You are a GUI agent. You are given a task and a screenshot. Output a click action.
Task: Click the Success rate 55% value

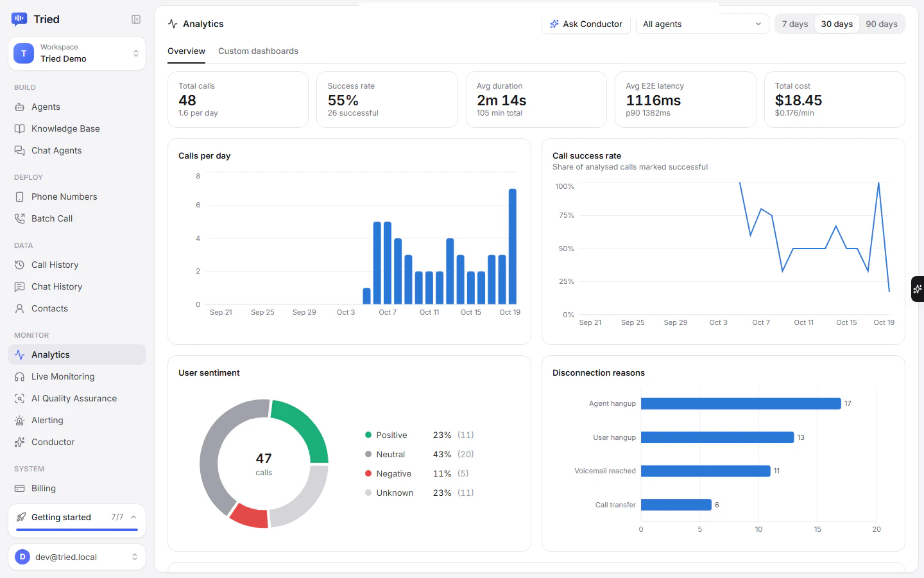pyautogui.click(x=343, y=100)
